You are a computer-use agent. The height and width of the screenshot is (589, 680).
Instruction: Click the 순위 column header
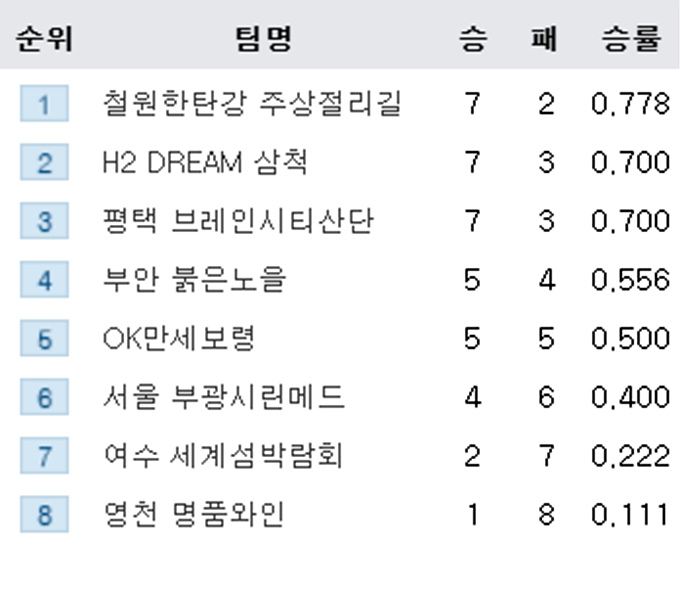click(44, 39)
